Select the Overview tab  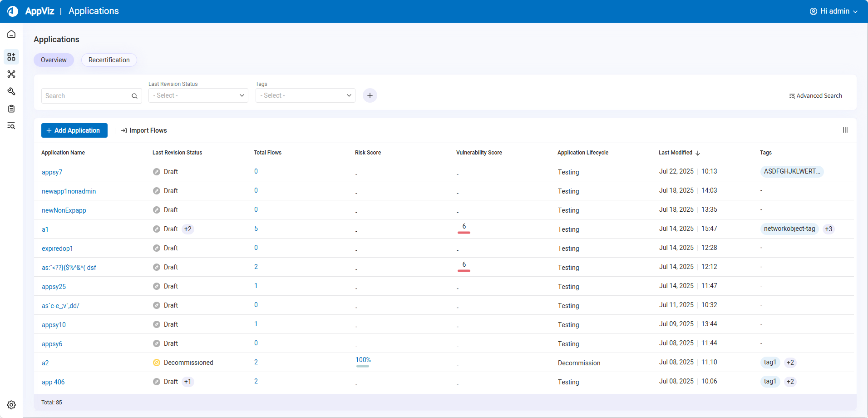(54, 60)
